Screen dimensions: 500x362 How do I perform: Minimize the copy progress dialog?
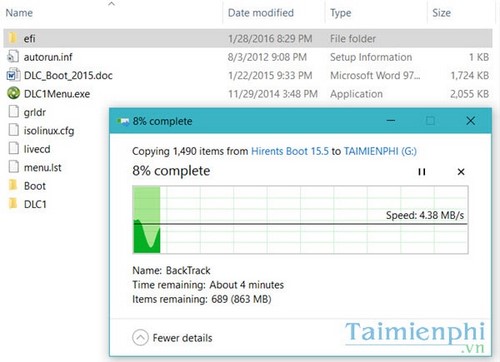[x=391, y=121]
